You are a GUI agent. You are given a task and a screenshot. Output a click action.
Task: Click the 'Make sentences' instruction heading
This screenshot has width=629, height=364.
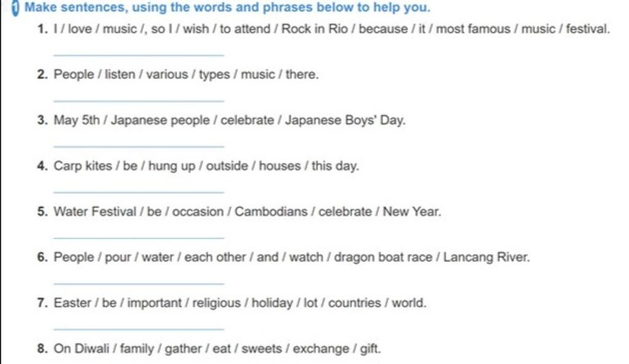pos(227,7)
